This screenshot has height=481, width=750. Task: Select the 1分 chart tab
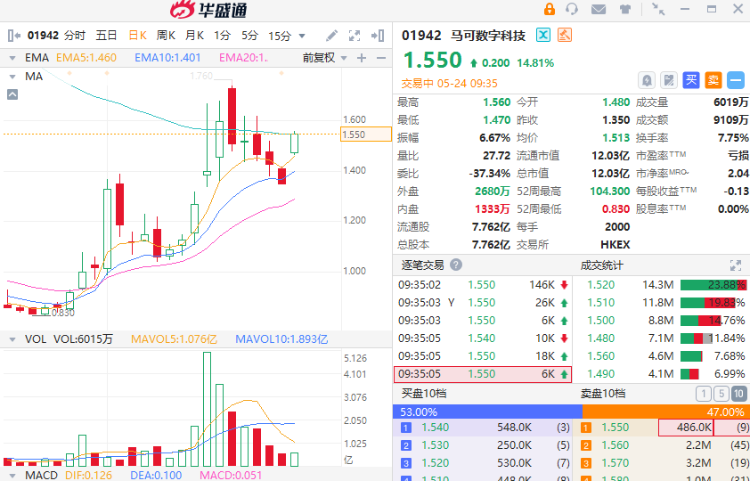tap(222, 35)
